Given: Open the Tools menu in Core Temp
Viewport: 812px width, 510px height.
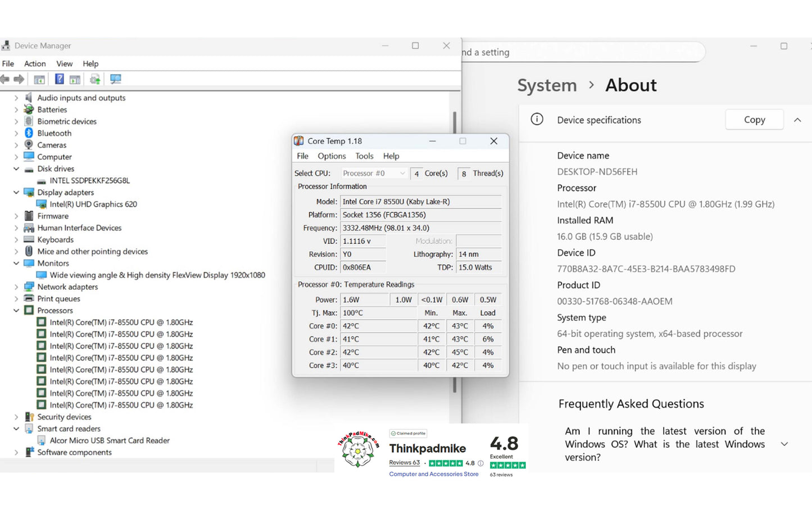Looking at the screenshot, I should tap(364, 156).
